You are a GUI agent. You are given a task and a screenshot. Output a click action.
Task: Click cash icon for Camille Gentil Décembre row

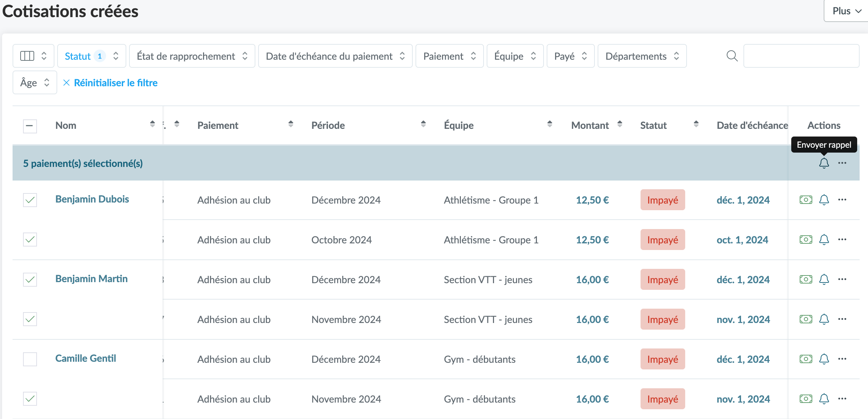coord(806,359)
